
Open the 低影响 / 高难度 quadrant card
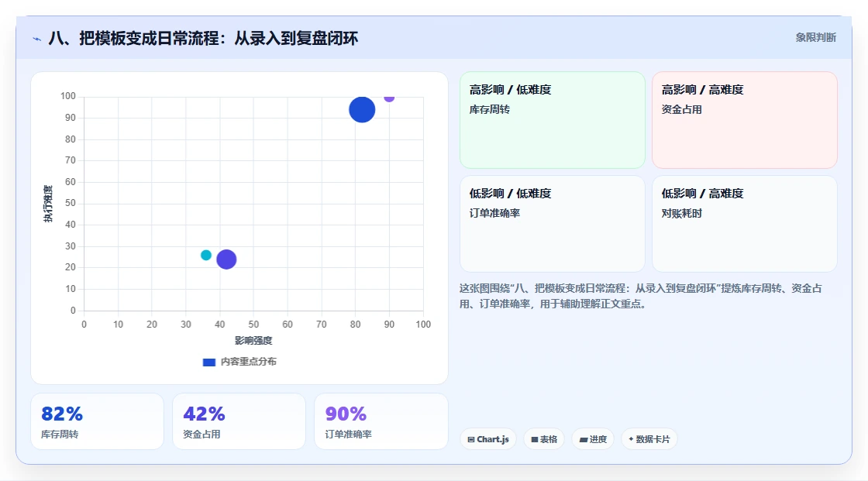click(x=745, y=224)
